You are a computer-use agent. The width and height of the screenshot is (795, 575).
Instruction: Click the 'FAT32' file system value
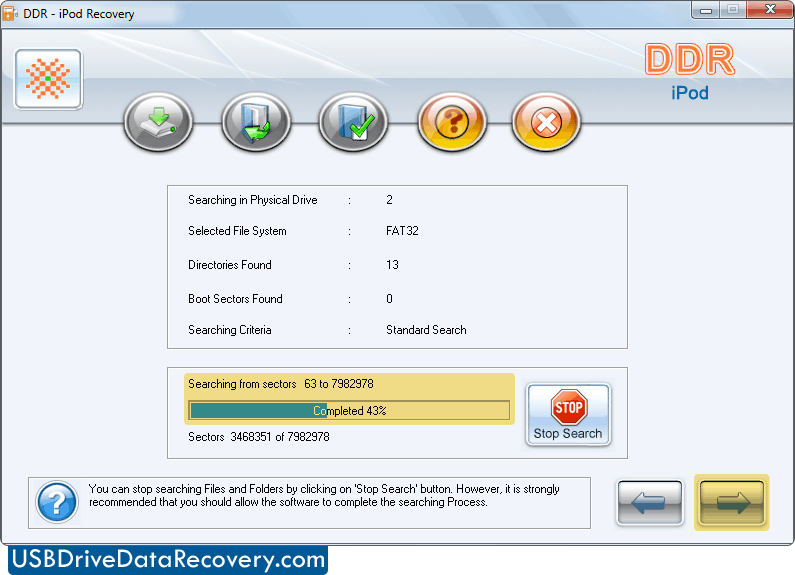coord(402,231)
